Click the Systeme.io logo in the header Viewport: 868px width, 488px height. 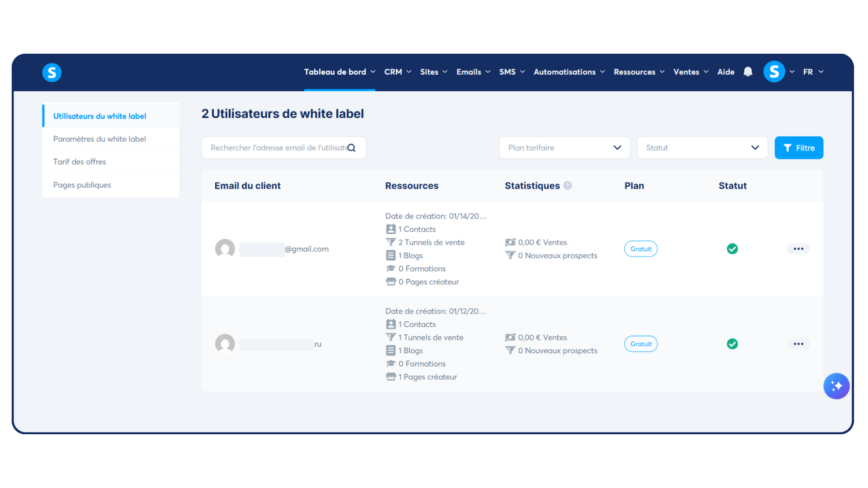(x=52, y=72)
